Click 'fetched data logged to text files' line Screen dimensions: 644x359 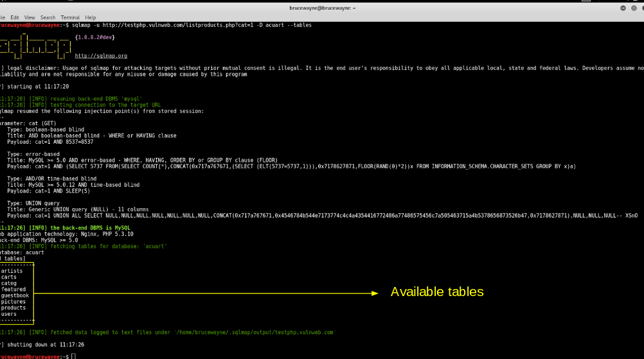point(168,332)
